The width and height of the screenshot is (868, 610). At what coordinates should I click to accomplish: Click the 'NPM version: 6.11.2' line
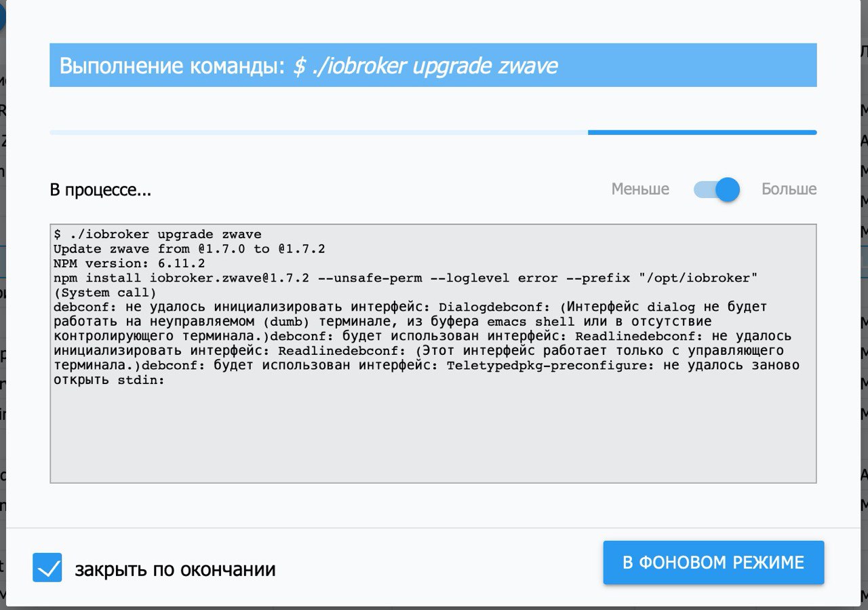pyautogui.click(x=129, y=263)
